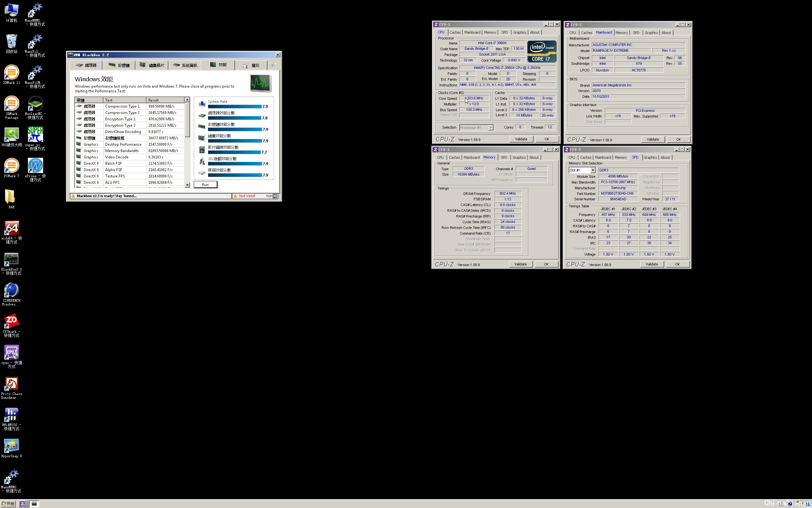Select the Video Decode row
This screenshot has height=508, width=812.
point(129,157)
